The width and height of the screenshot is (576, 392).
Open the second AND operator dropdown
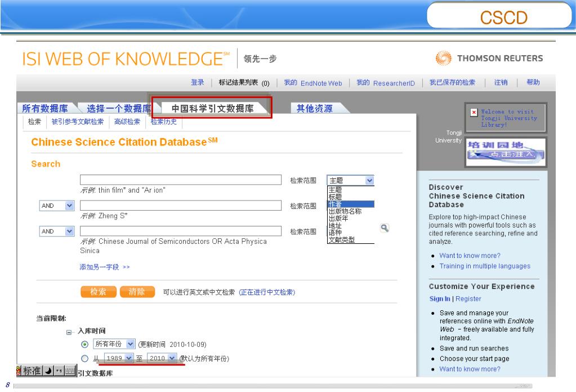[x=56, y=231]
